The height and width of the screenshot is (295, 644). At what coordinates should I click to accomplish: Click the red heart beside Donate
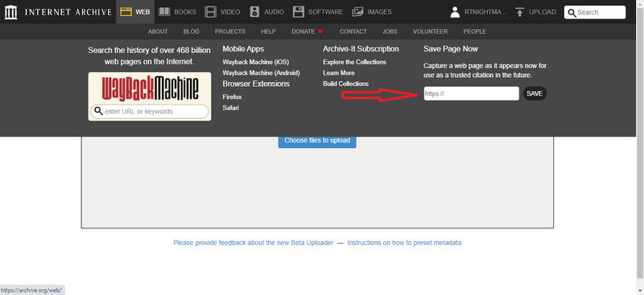tap(320, 31)
